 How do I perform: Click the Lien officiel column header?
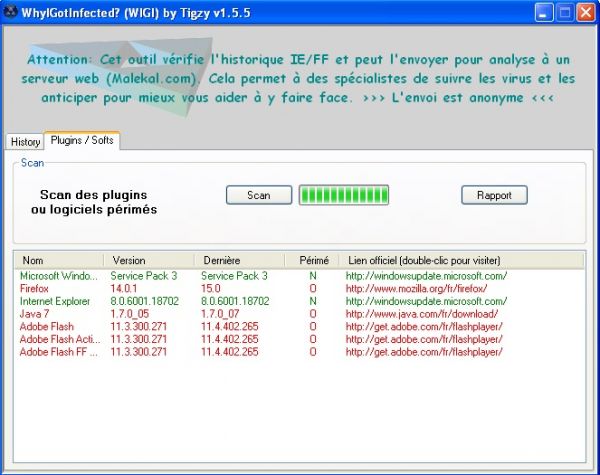point(461,261)
